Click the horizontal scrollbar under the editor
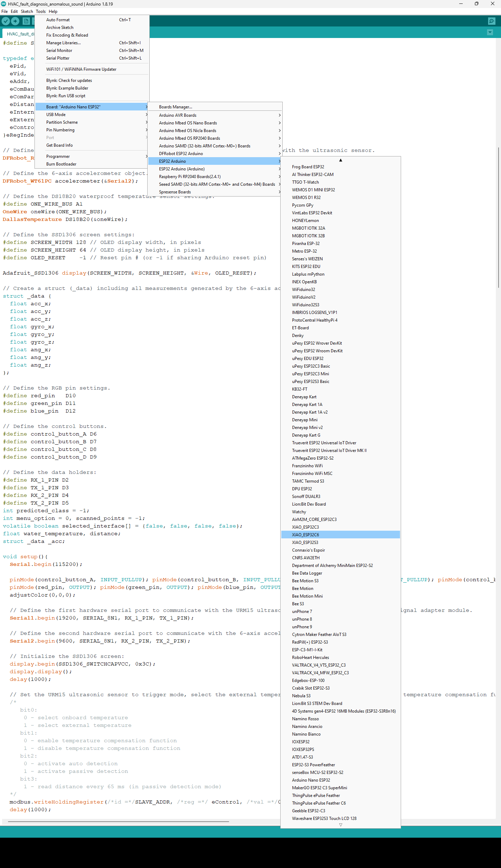501x868 pixels. click(x=118, y=822)
